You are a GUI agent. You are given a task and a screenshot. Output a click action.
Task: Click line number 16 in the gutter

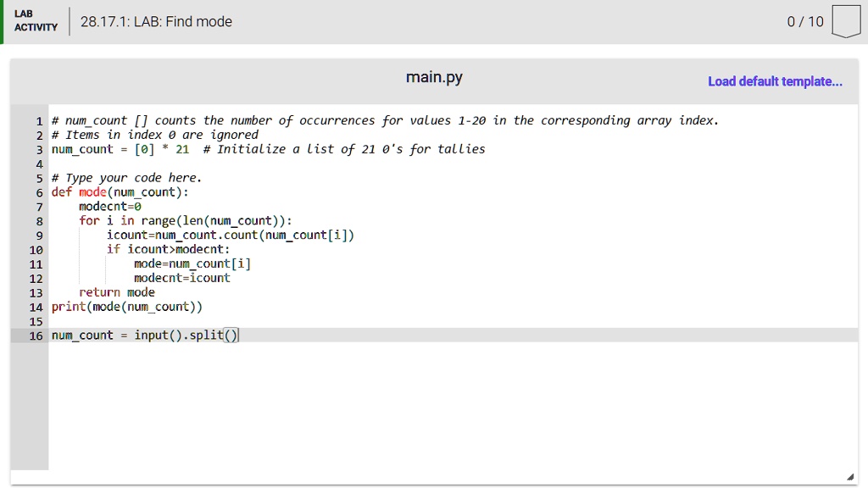pos(36,335)
